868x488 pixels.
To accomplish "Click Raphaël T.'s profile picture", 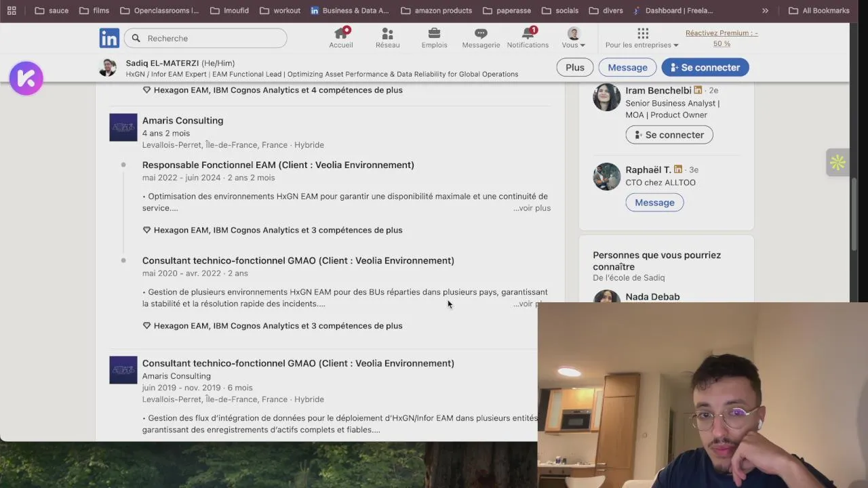I will click(x=607, y=176).
